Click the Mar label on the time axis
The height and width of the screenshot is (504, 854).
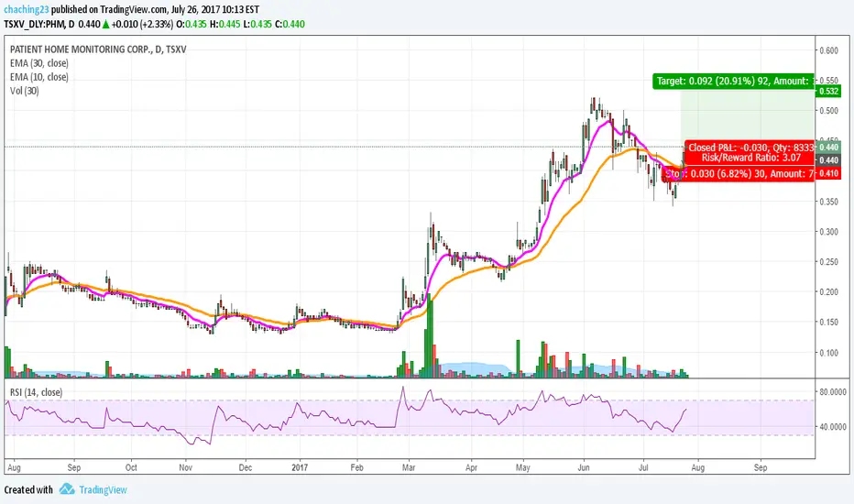coord(409,467)
